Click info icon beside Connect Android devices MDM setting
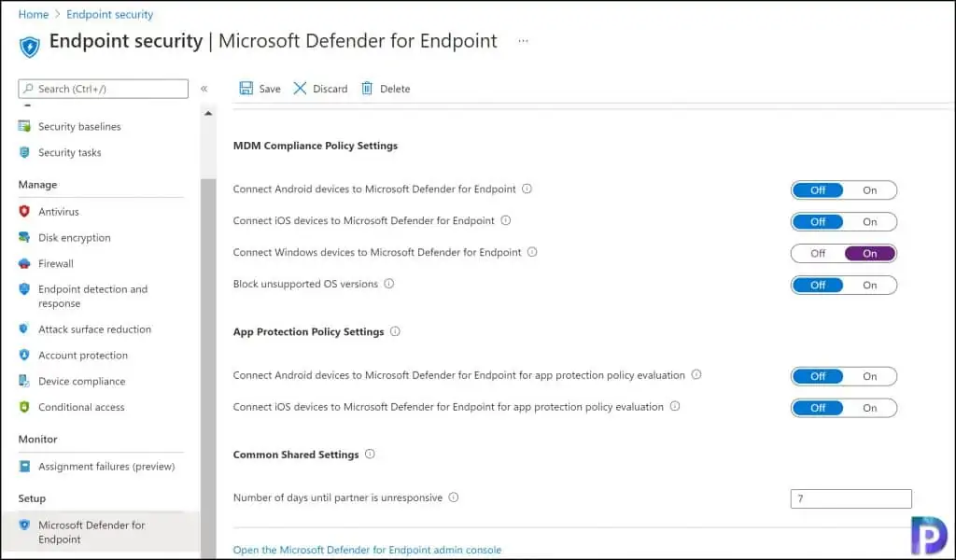This screenshot has width=956, height=560. pos(527,189)
